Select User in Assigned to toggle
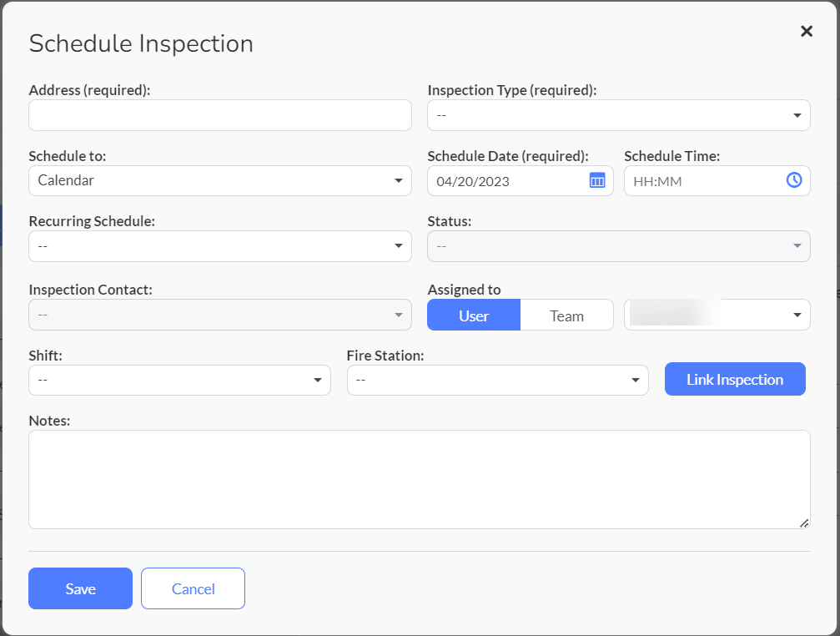This screenshot has width=840, height=636. [x=474, y=315]
